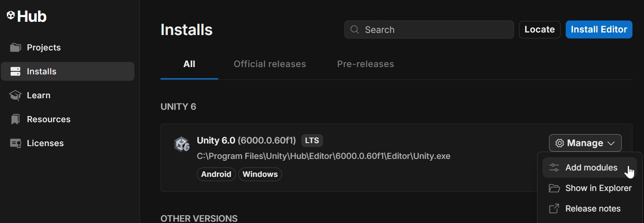Screen dimensions: 644x223
Task: Click the Installs drive icon in sidebar
Action: pos(15,71)
